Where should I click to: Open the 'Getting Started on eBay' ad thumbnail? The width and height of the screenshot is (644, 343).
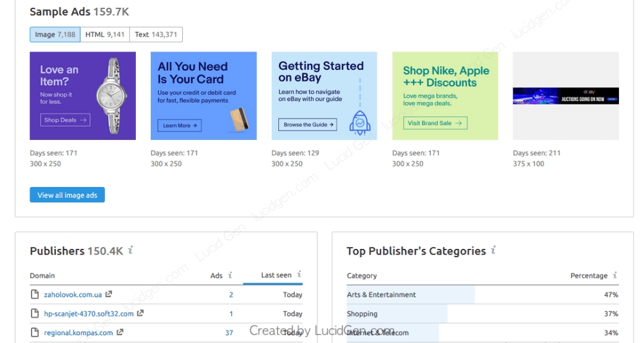324,96
